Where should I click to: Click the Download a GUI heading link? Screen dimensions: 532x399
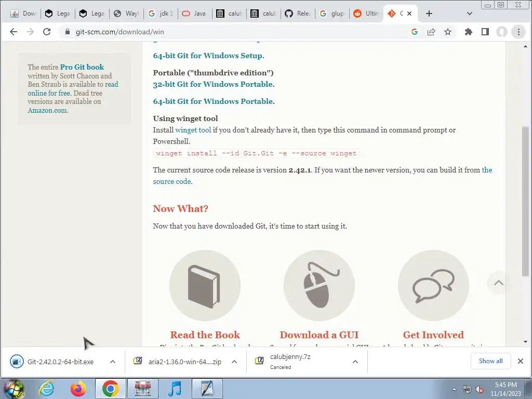[320, 335]
